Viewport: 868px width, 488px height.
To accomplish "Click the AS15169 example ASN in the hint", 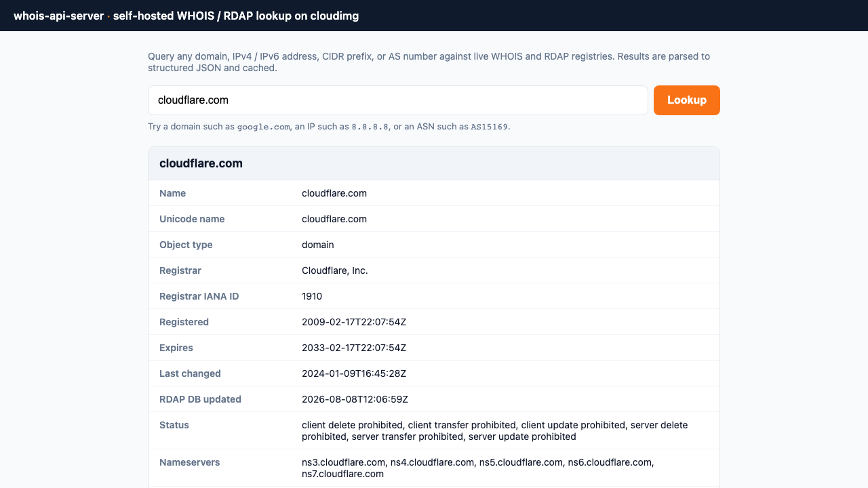I will (490, 127).
